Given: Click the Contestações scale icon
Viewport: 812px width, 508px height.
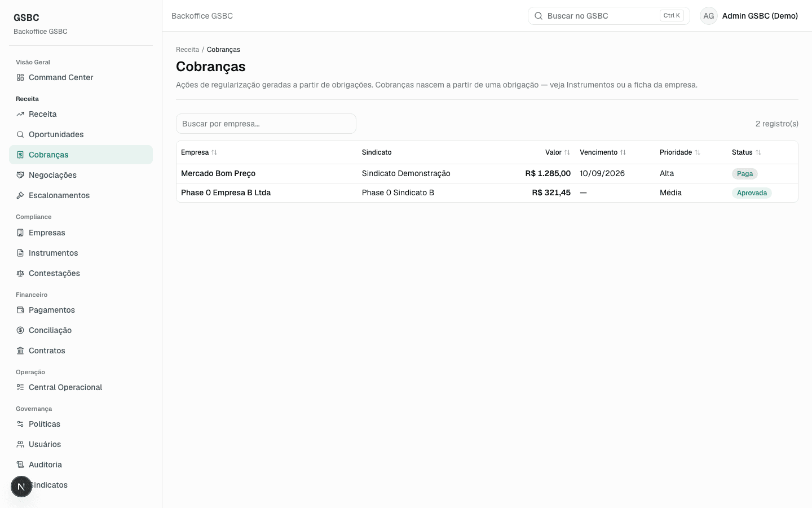Looking at the screenshot, I should coord(20,273).
